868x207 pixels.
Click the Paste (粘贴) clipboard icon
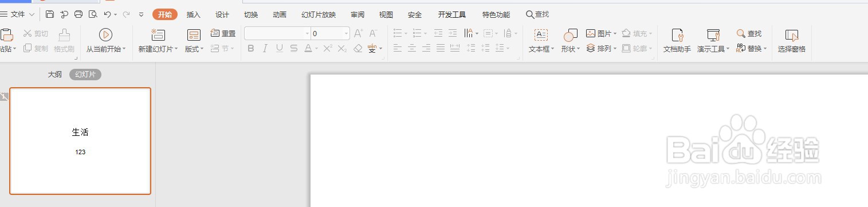(x=6, y=34)
